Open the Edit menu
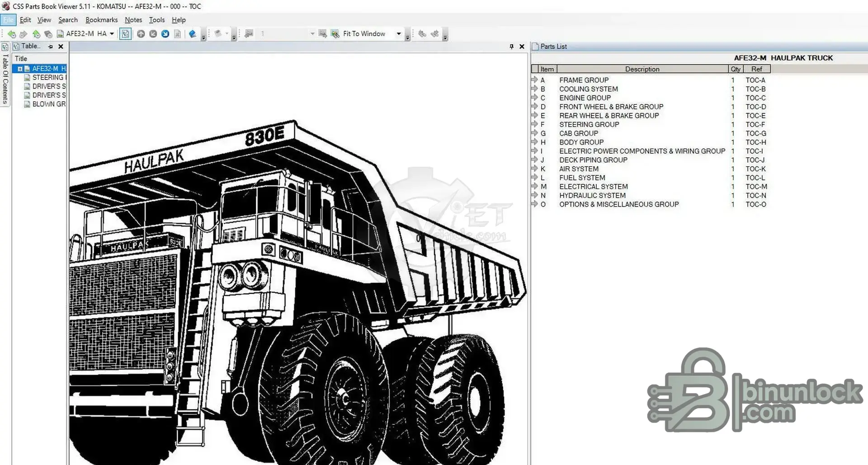 click(x=25, y=20)
